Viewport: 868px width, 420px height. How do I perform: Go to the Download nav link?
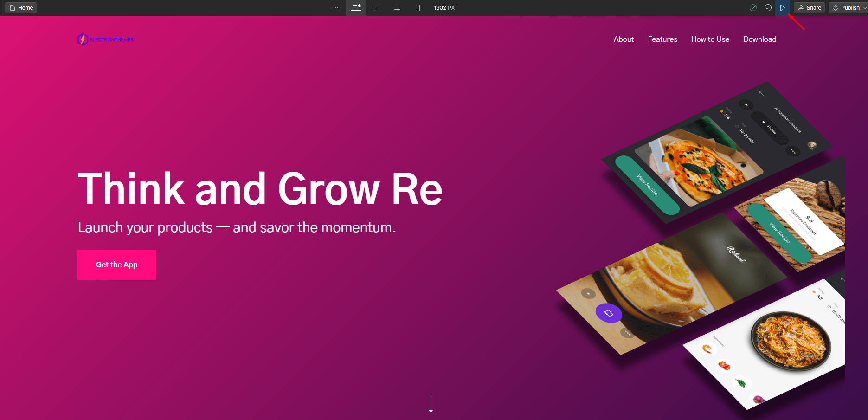[x=760, y=39]
